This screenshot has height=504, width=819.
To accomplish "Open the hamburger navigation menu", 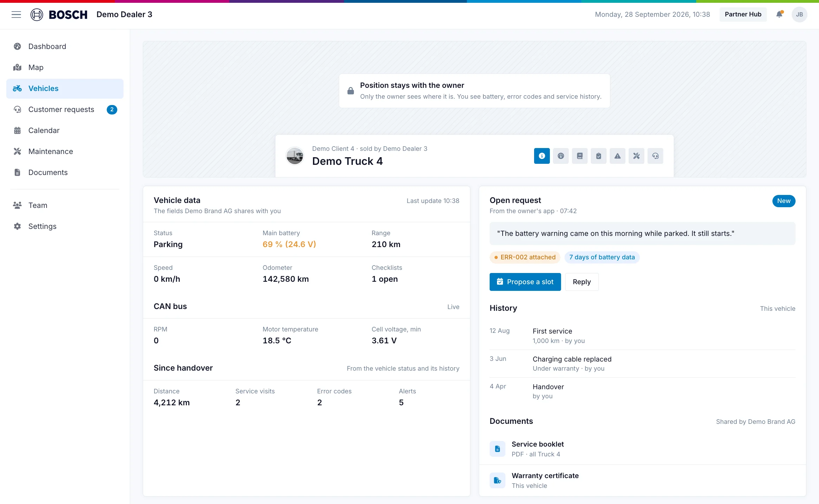I will coord(16,14).
